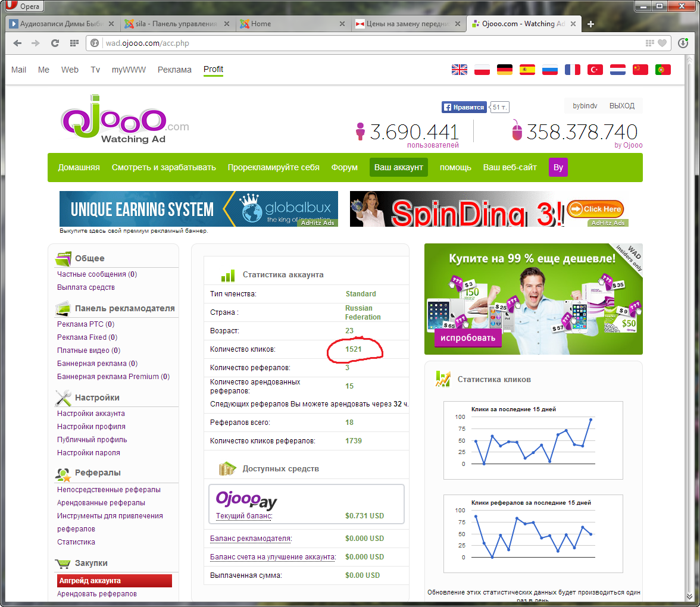Open Смотреть и зарабатывать in navbar
This screenshot has width=700, height=607.
coord(164,167)
